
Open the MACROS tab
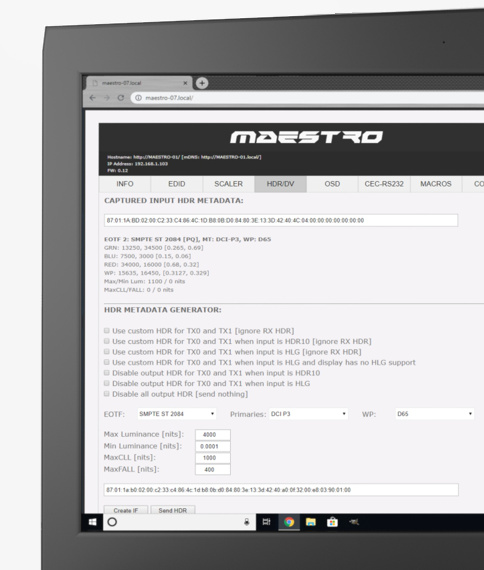tap(436, 184)
